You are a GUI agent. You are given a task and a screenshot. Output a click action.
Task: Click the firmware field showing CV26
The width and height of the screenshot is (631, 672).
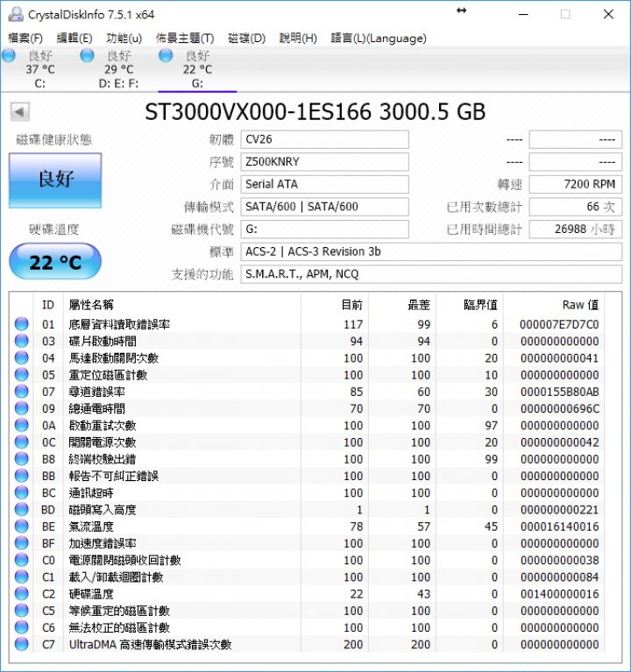324,139
